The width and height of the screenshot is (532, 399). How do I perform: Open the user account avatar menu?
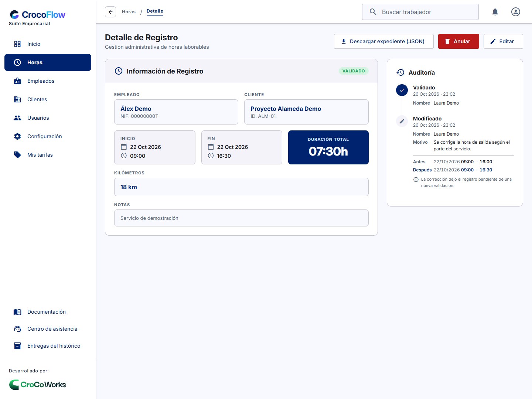tap(516, 12)
